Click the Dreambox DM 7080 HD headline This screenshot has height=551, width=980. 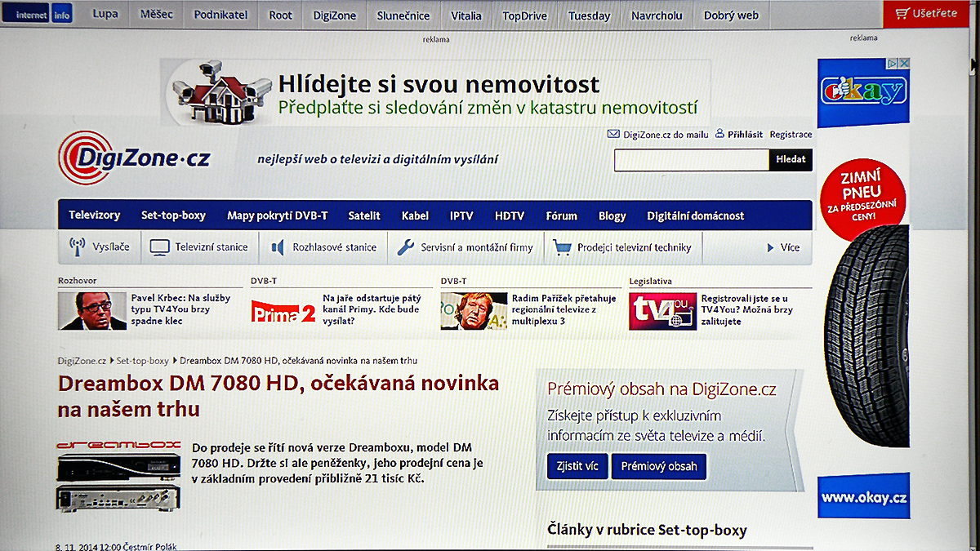(x=278, y=395)
